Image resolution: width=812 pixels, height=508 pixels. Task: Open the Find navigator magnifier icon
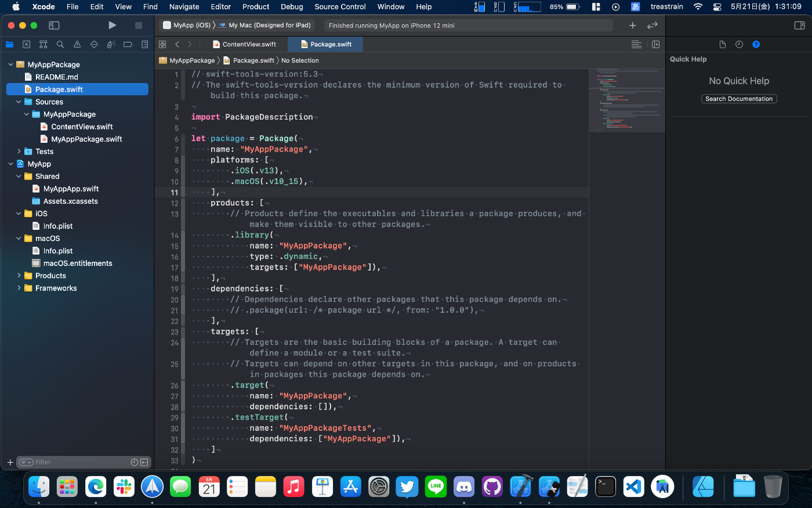60,44
